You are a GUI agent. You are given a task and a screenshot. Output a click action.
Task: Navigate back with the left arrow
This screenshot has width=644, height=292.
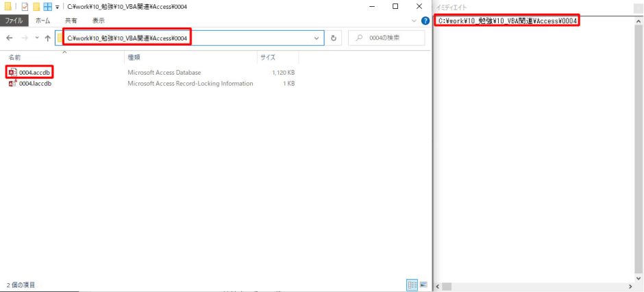pos(10,38)
